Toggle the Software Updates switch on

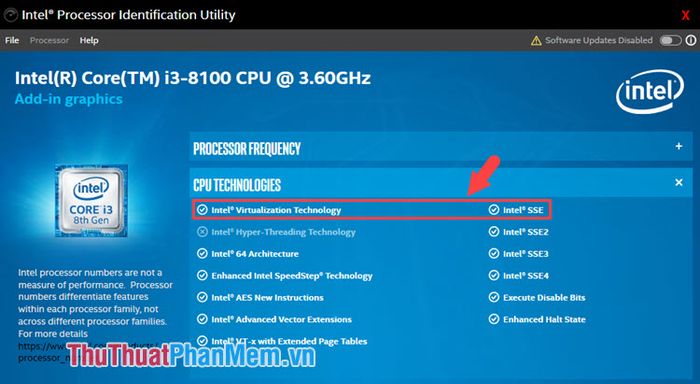[670, 41]
